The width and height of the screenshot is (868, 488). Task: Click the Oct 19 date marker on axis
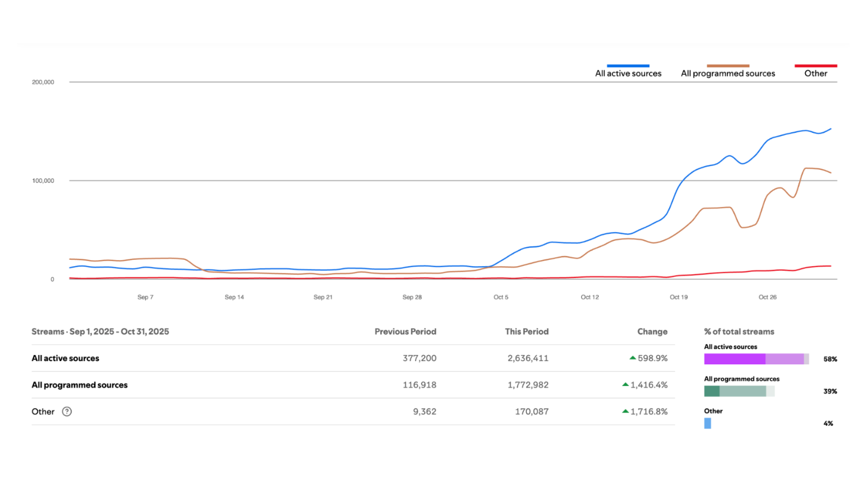tap(679, 297)
